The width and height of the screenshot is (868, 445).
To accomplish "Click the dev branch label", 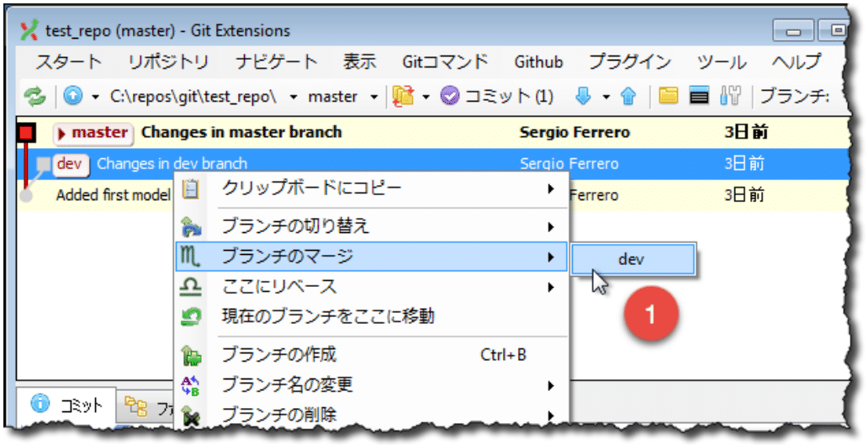I will coord(71,164).
